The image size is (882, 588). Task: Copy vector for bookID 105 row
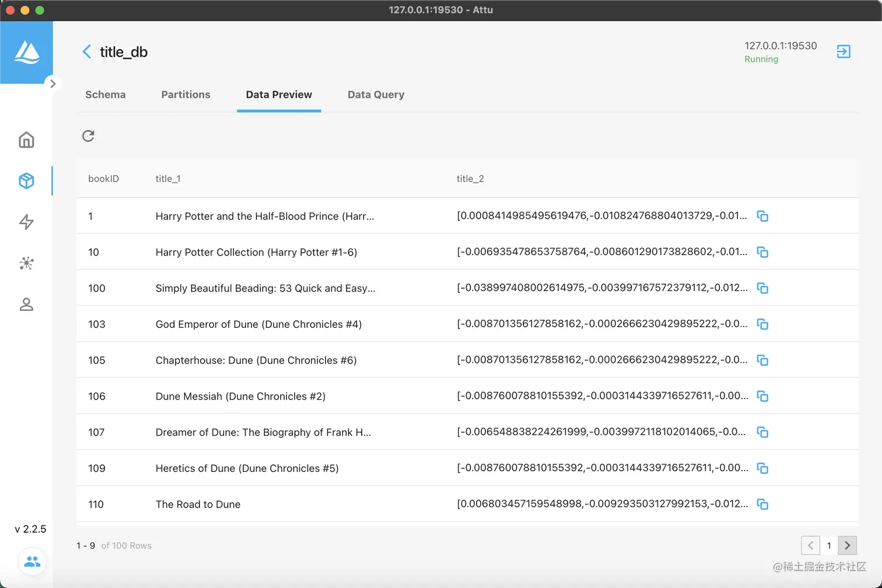(762, 360)
